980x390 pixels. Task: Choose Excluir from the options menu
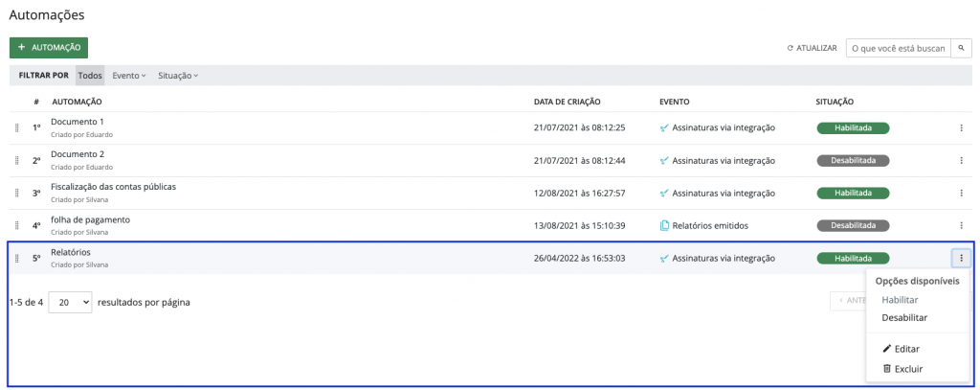(x=907, y=369)
